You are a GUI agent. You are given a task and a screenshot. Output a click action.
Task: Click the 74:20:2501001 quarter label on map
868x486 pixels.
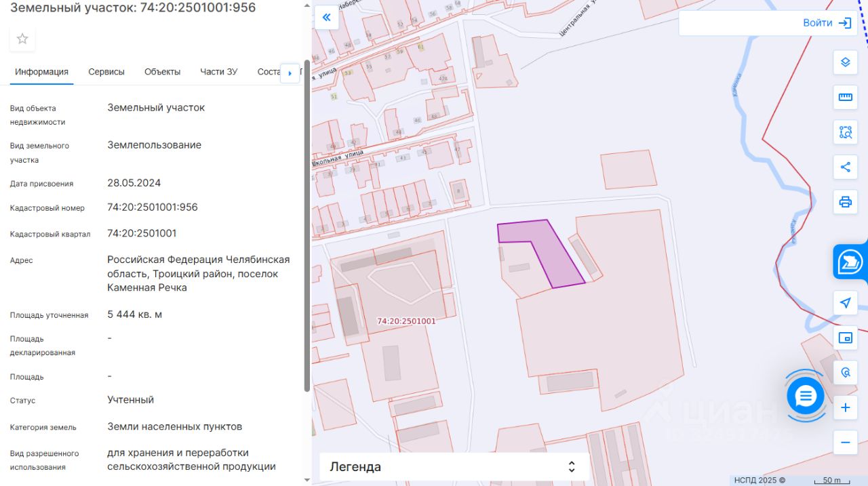[x=406, y=321]
